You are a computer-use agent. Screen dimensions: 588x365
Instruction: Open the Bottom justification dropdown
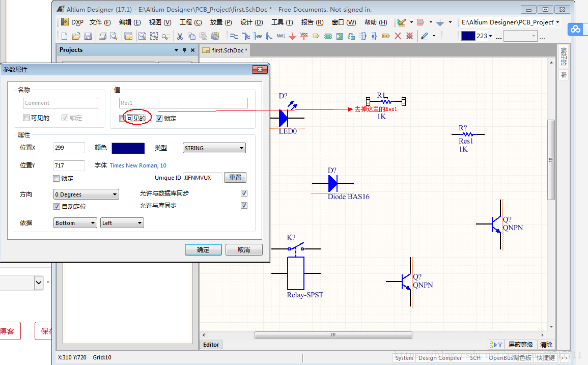point(75,222)
